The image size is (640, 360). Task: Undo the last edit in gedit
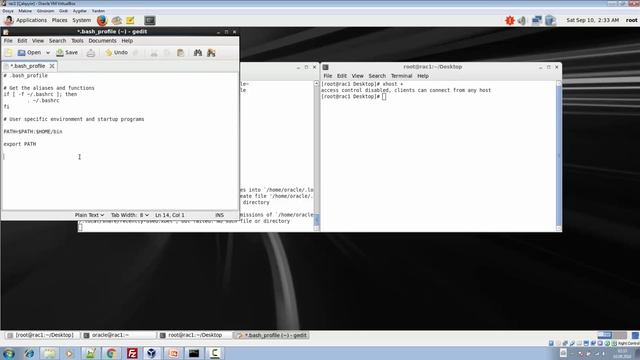(x=116, y=53)
